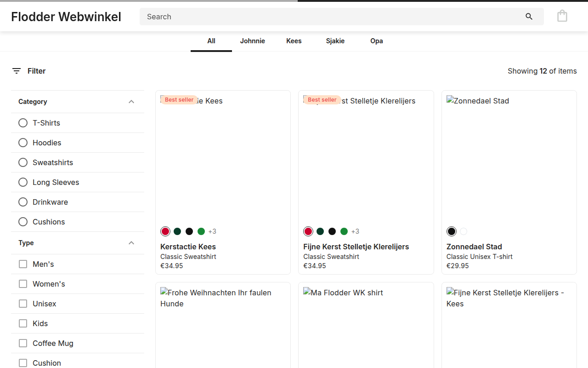This screenshot has height=368, width=588.
Task: Open Fijne Kerst Stelletje Klerelijers product title
Action: click(356, 247)
